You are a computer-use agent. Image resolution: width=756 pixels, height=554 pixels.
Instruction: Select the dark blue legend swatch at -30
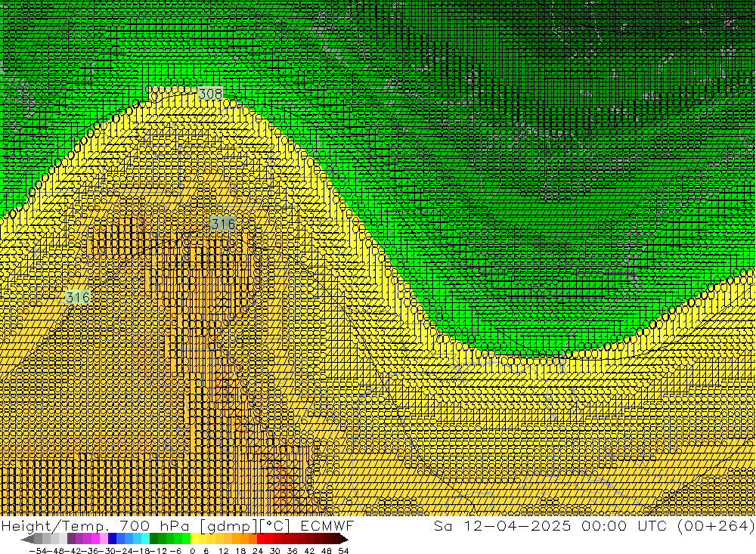112,539
